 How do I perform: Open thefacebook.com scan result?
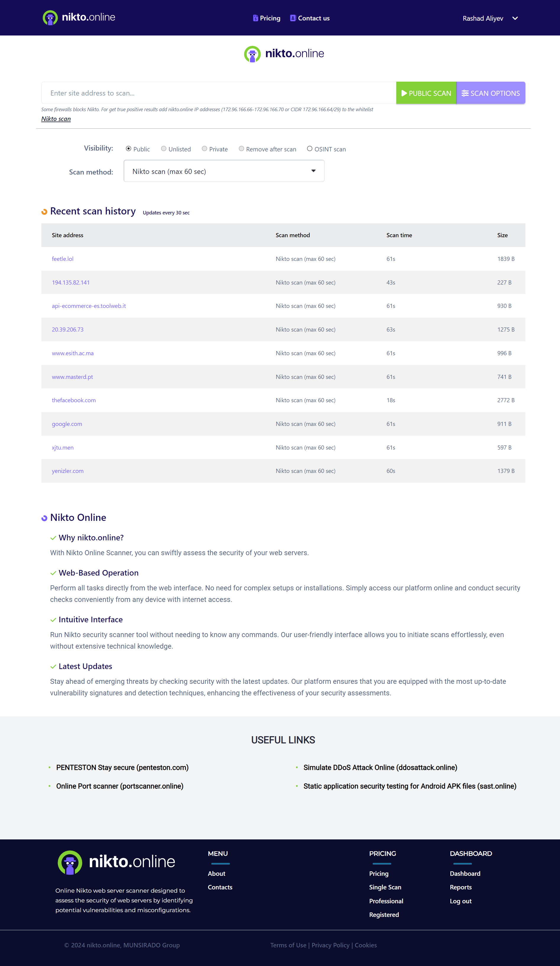tap(74, 400)
